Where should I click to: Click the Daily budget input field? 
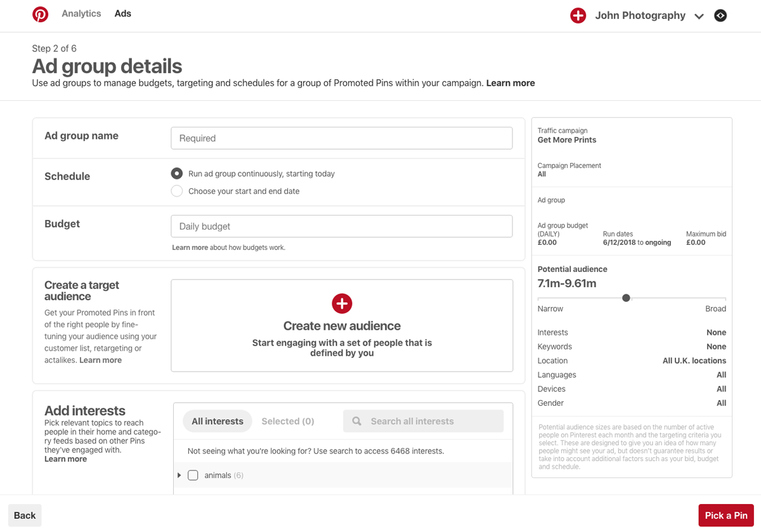pyautogui.click(x=341, y=226)
